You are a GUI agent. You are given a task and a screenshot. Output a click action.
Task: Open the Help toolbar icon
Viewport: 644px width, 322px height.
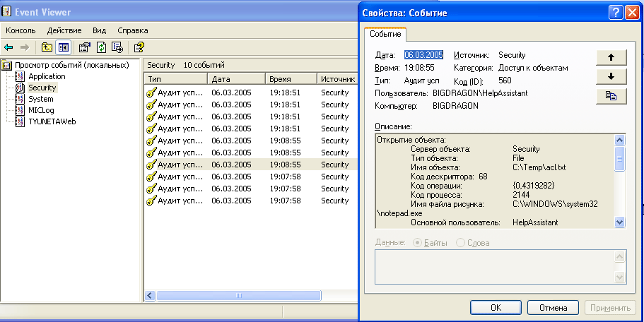coord(139,47)
